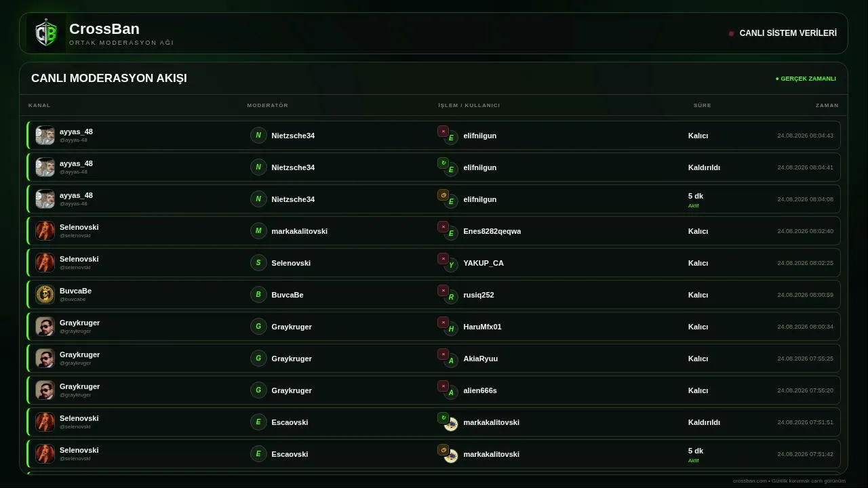Click the GERÇEK ZAMANLI indicator
Image resolution: width=868 pixels, height=488 pixels.
tap(806, 79)
